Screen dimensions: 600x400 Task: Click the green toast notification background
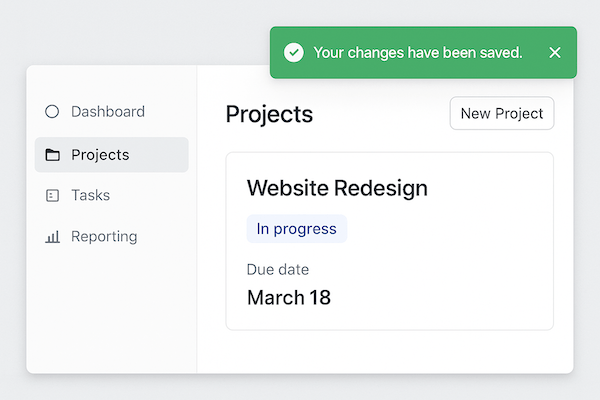pos(534,69)
